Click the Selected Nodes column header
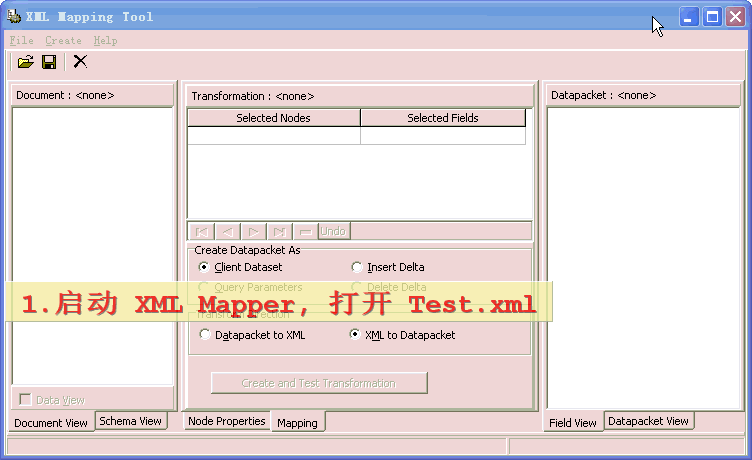752x460 pixels. point(273,118)
